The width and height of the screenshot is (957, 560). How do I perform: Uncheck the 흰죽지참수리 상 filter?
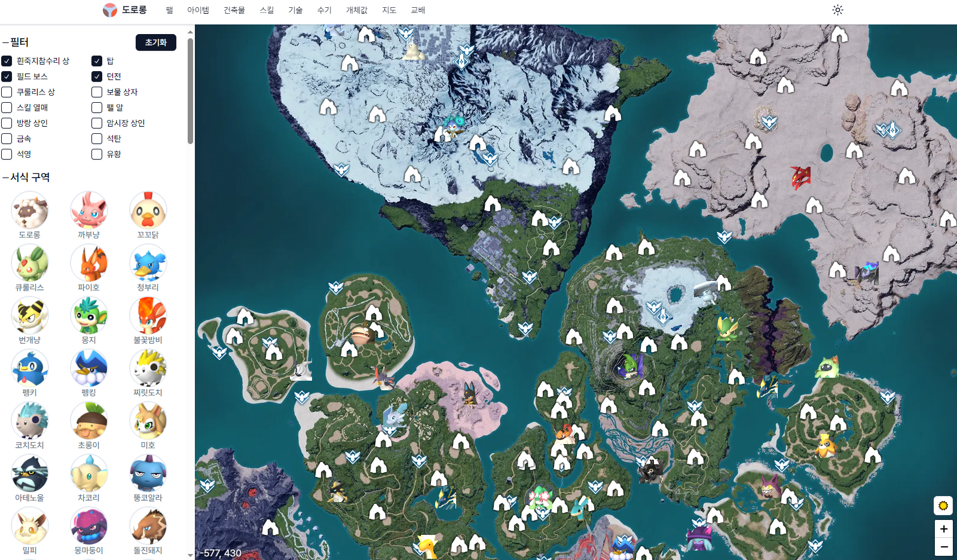(7, 61)
